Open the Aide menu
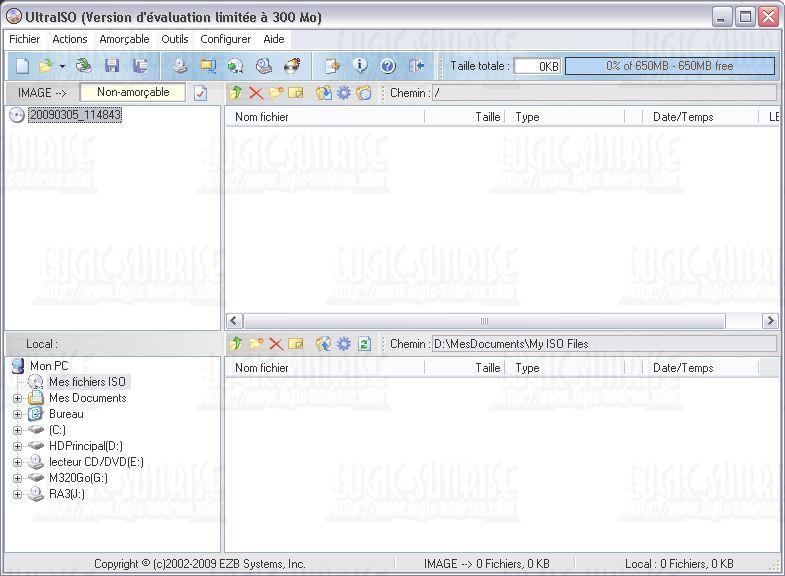This screenshot has width=785, height=576. 274,39
